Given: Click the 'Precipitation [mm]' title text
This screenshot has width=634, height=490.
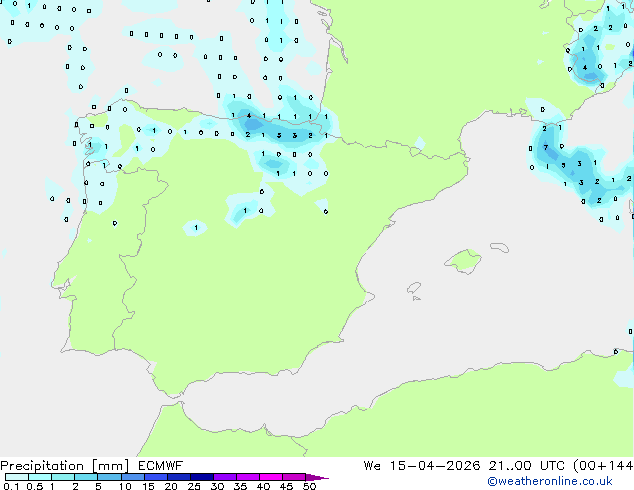Looking at the screenshot, I should click(65, 466).
